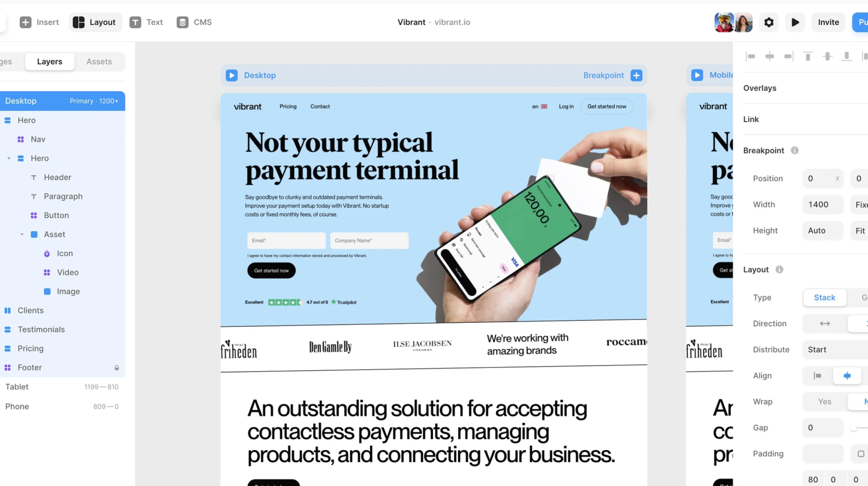The image size is (868, 486).
Task: Switch to the Assets tab
Action: pyautogui.click(x=98, y=62)
